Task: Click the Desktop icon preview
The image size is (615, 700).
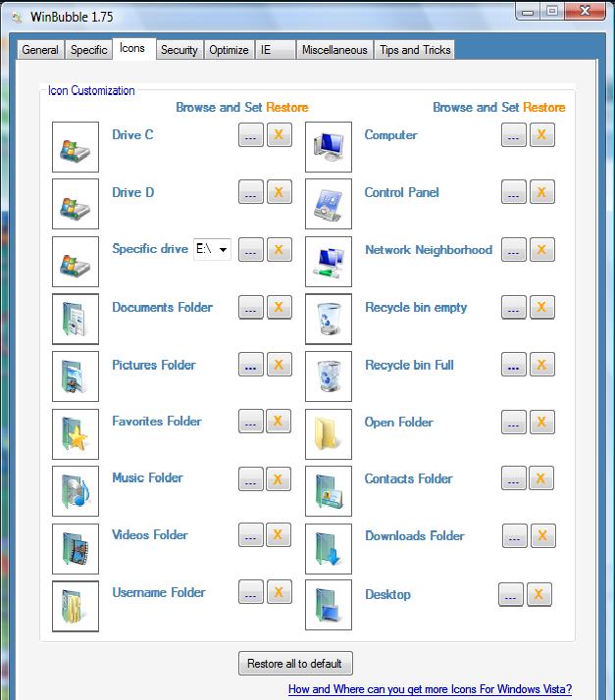Action: [x=329, y=605]
